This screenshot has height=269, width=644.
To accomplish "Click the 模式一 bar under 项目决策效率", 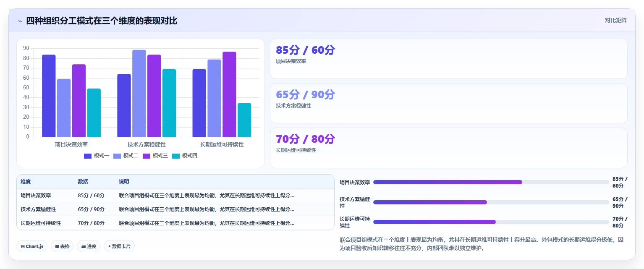I will (x=49, y=96).
